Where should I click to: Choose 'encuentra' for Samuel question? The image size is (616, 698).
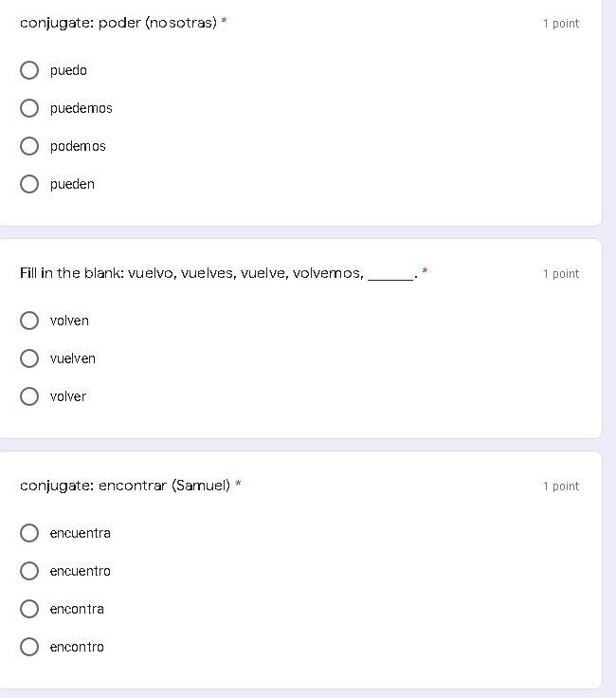coord(29,533)
